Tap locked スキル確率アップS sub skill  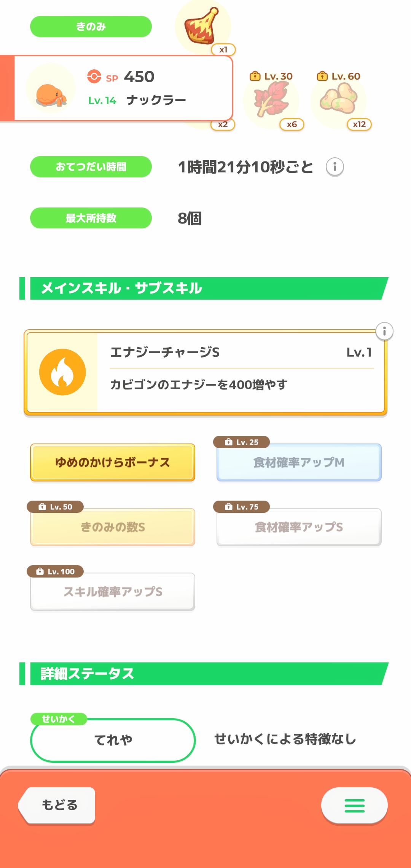113,592
